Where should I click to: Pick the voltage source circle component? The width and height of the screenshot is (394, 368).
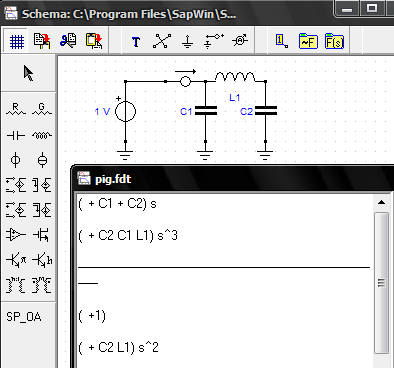pos(15,160)
